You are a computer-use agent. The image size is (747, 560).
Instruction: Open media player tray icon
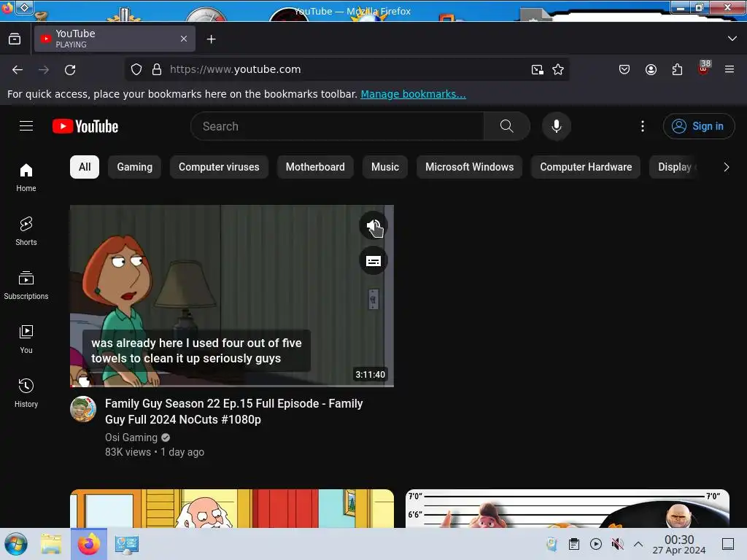coord(596,544)
